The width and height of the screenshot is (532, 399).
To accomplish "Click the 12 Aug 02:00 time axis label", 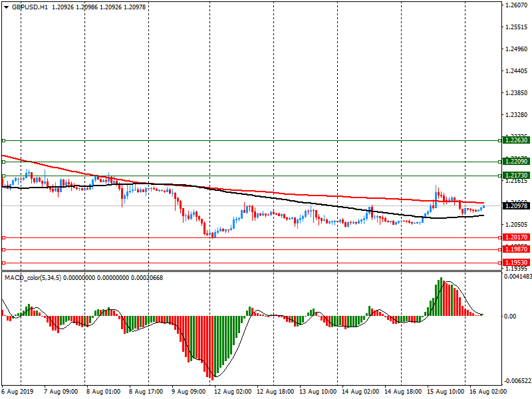I will pyautogui.click(x=233, y=392).
